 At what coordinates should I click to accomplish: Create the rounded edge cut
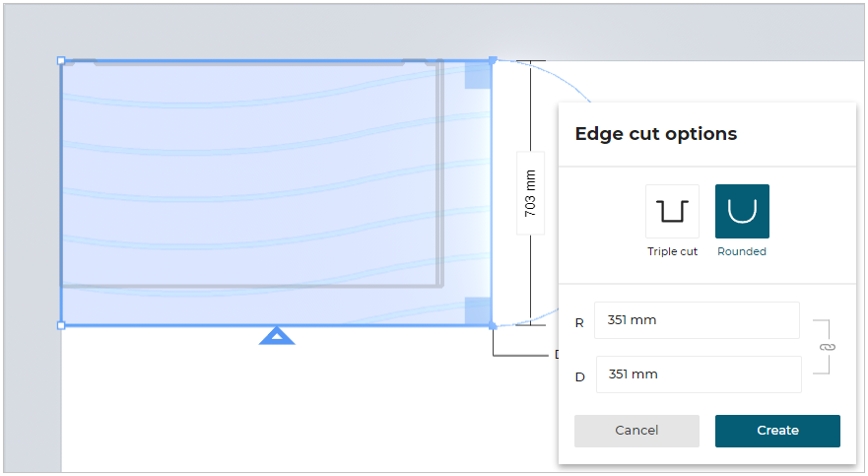click(777, 431)
